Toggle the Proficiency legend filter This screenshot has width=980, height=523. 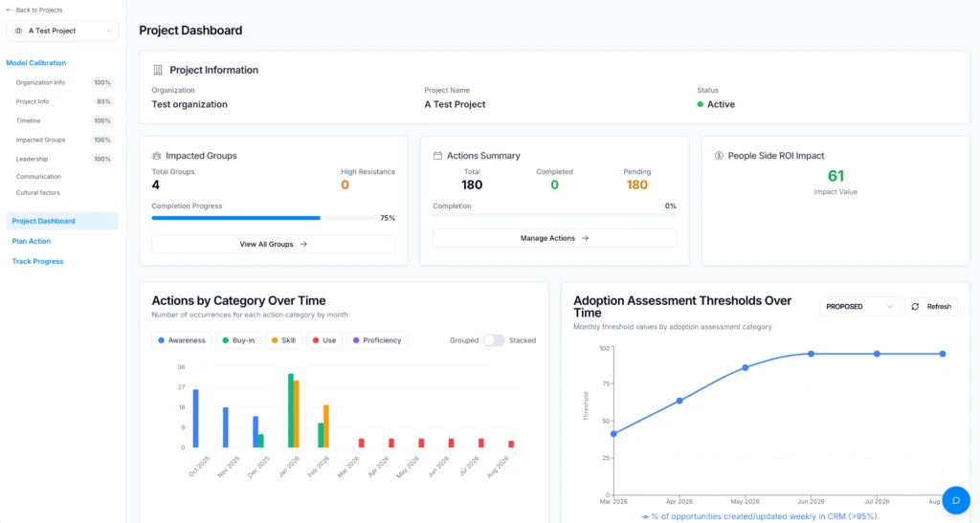377,340
